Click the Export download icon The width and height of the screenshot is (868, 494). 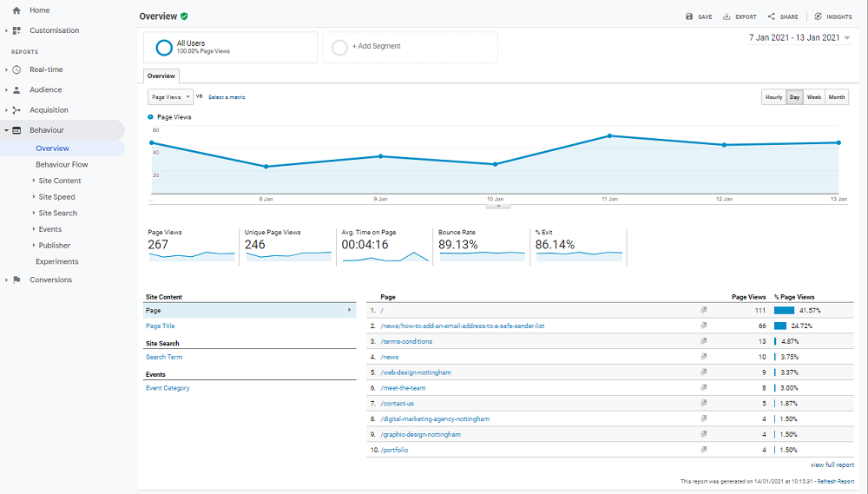tap(727, 16)
